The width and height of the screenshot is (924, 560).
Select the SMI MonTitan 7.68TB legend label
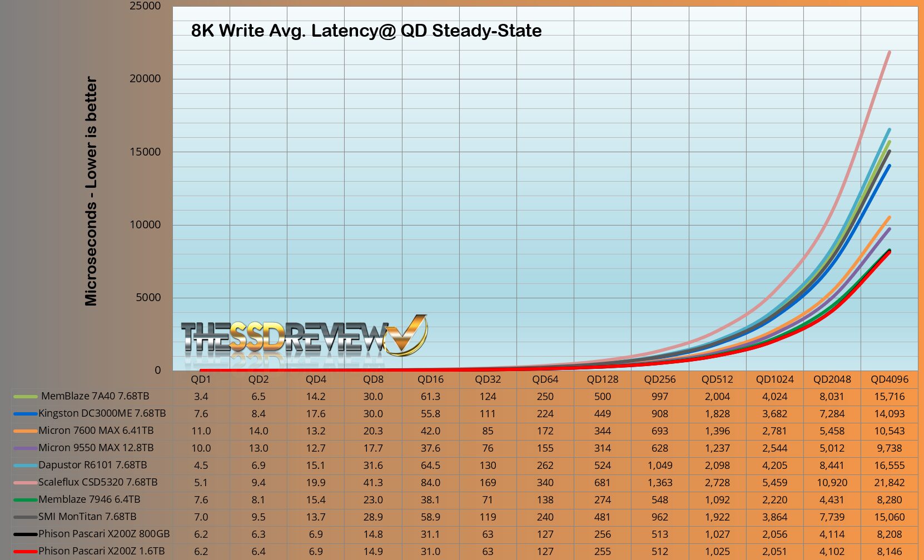click(x=87, y=517)
